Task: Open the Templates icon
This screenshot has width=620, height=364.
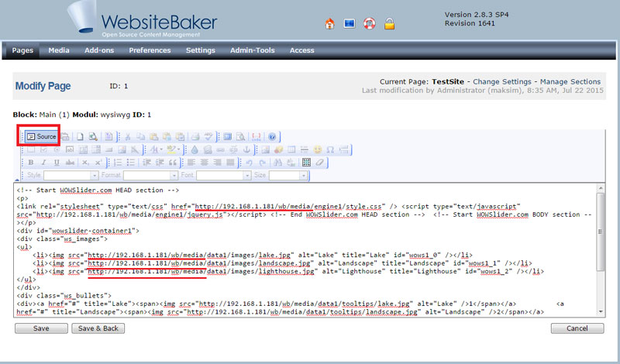Action: (108, 137)
